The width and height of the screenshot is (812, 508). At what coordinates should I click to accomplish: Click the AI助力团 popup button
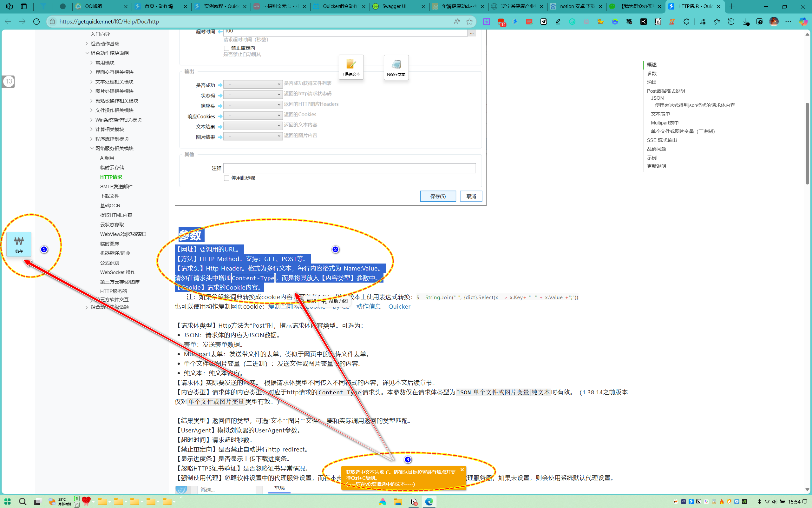pyautogui.click(x=335, y=301)
